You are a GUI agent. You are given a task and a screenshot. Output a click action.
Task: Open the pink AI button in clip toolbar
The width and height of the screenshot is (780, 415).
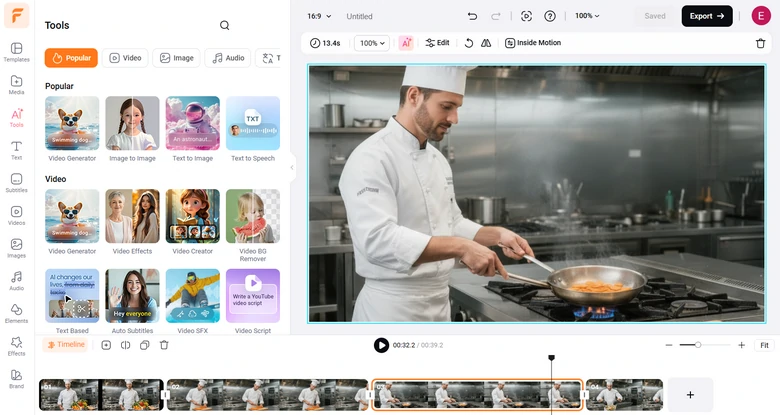(406, 43)
